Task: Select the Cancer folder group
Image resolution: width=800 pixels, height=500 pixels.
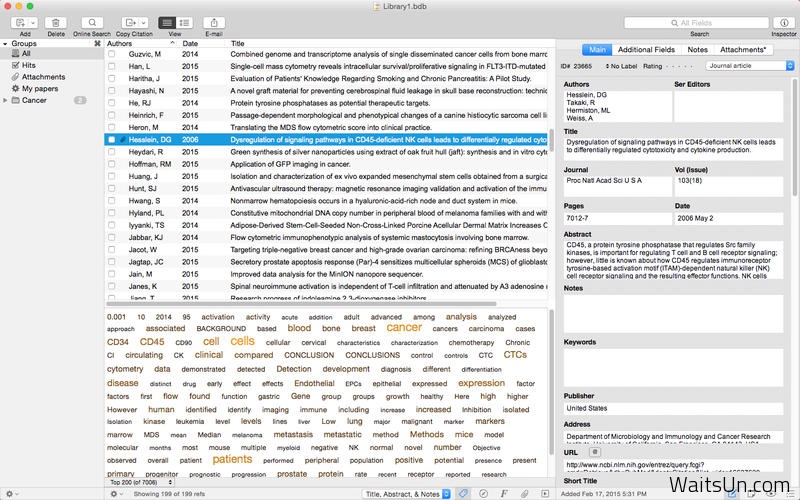Action: tap(52, 100)
